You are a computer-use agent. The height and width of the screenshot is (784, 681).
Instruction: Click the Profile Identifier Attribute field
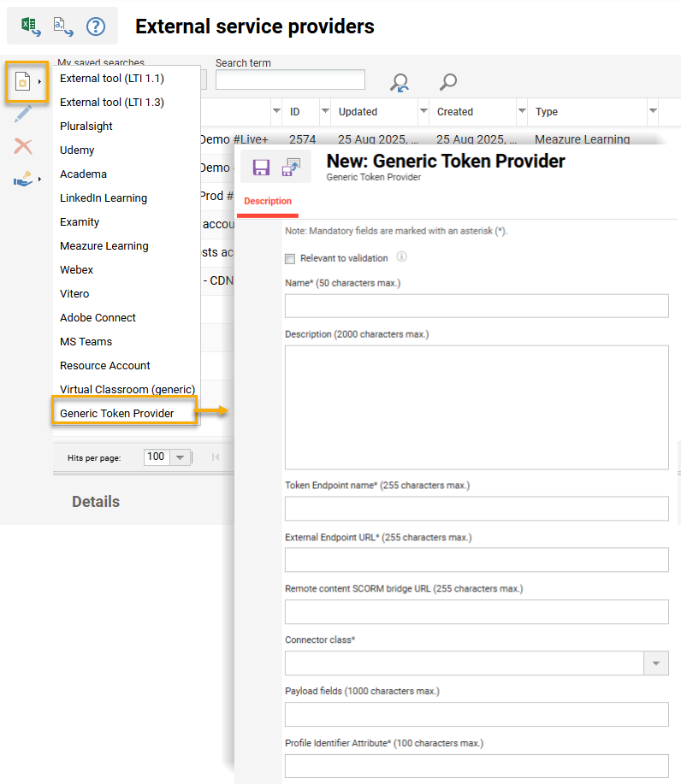477,766
